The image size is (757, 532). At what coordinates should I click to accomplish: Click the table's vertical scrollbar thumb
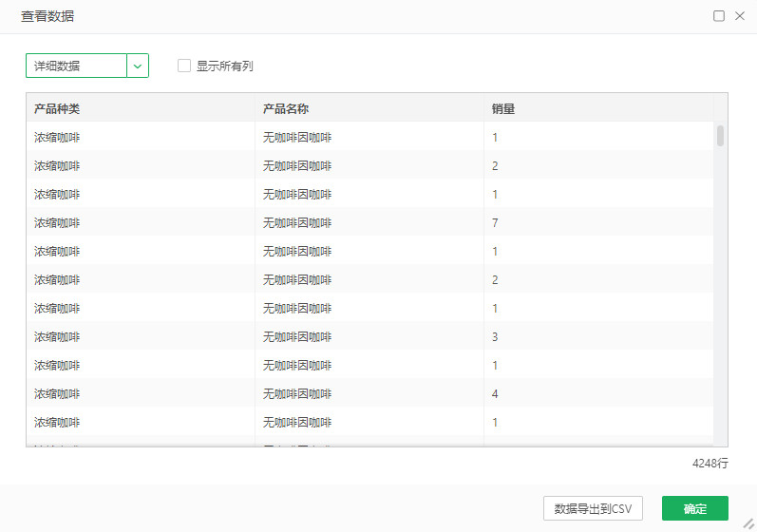[x=721, y=136]
